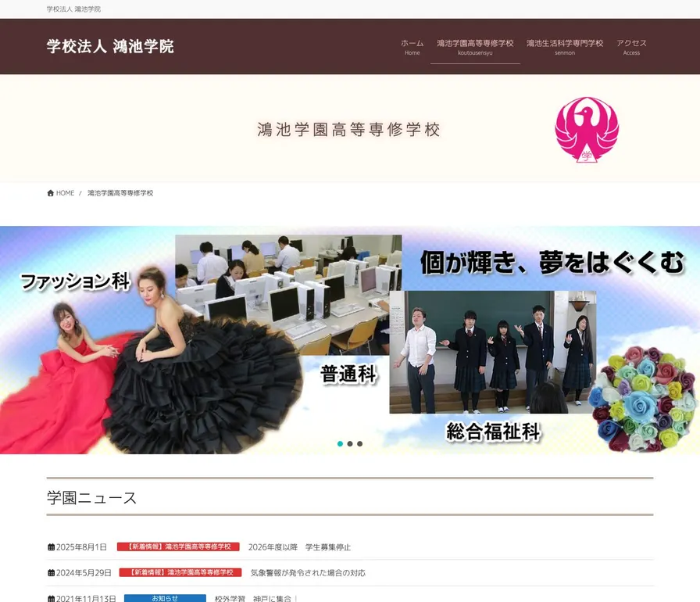This screenshot has width=700, height=602.
Task: Click the calendar icon beside 2025年8月1日
Action: pos(51,547)
